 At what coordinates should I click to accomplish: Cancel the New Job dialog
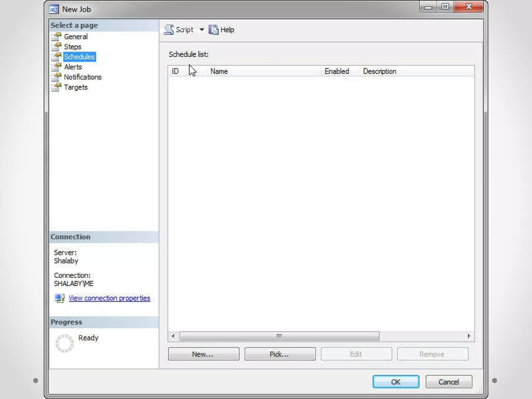click(x=449, y=382)
